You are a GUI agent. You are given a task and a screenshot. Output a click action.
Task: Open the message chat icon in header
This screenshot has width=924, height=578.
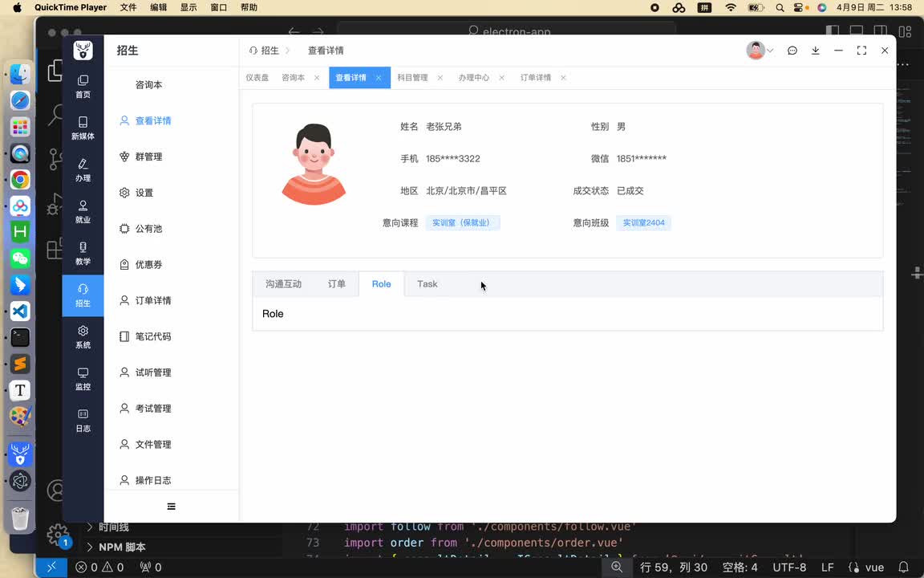[792, 51]
